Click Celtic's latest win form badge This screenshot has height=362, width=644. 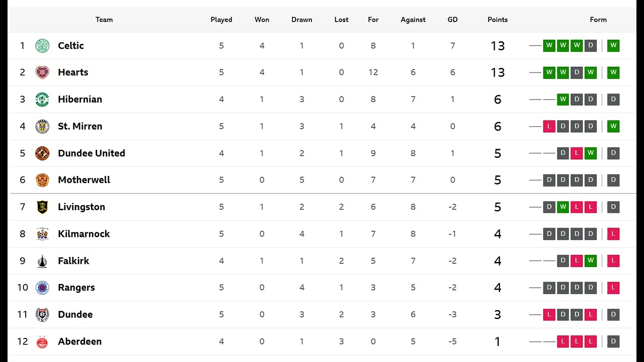(613, 46)
